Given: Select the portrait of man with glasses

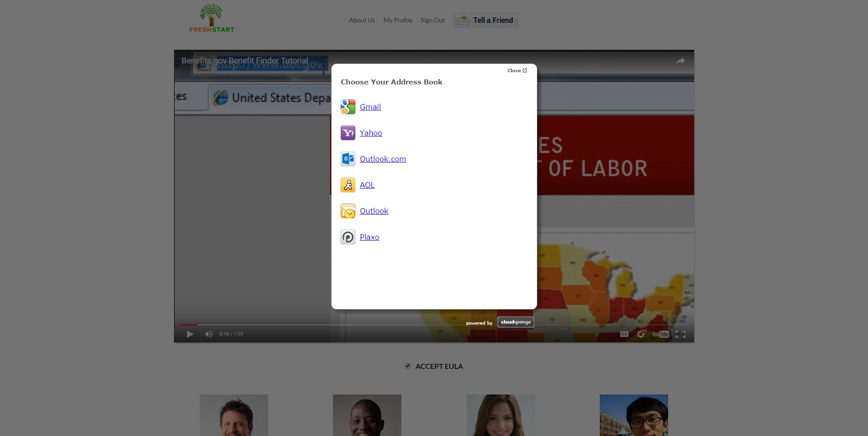Looking at the screenshot, I should coord(634,415).
